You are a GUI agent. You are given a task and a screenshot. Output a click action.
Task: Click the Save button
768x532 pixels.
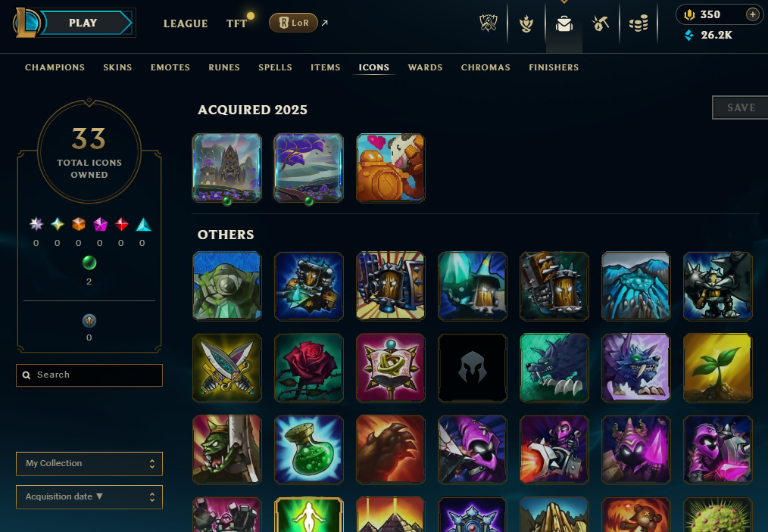(x=740, y=107)
